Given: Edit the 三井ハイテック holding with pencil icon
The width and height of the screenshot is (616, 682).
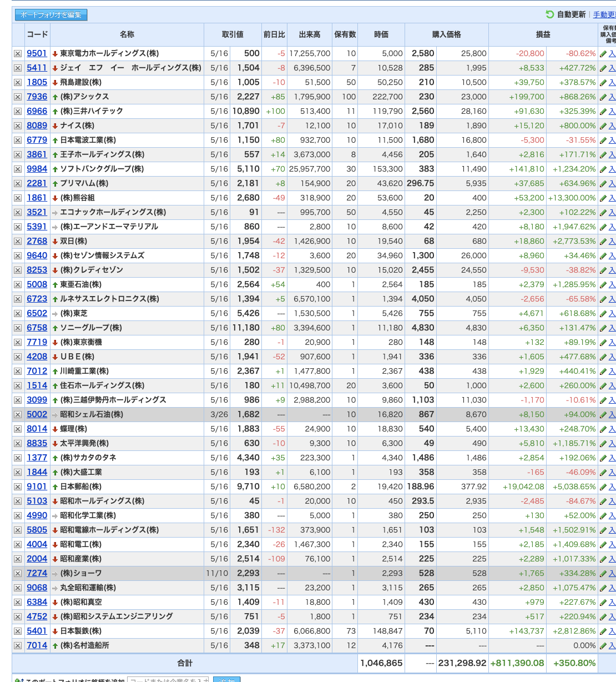Looking at the screenshot, I should click(603, 111).
